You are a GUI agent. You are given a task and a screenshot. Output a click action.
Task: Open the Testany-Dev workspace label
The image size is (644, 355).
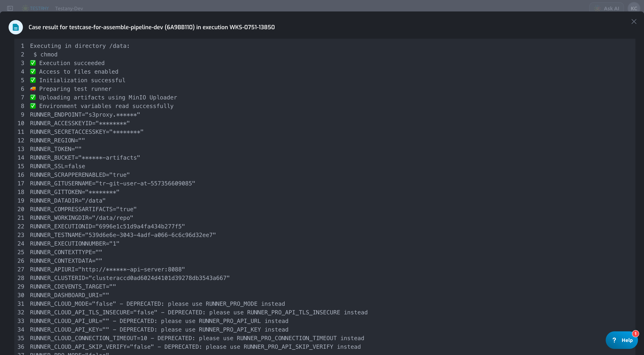[x=69, y=8]
